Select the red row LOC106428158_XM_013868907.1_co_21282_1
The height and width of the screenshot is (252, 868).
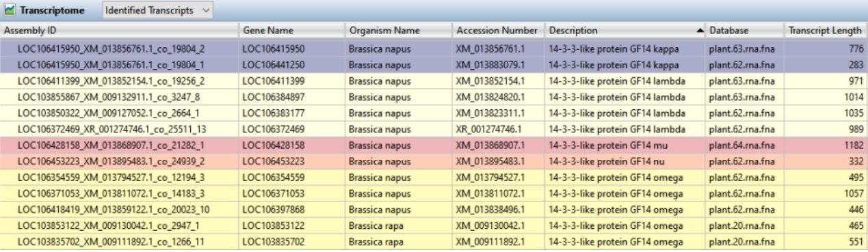pyautogui.click(x=434, y=145)
